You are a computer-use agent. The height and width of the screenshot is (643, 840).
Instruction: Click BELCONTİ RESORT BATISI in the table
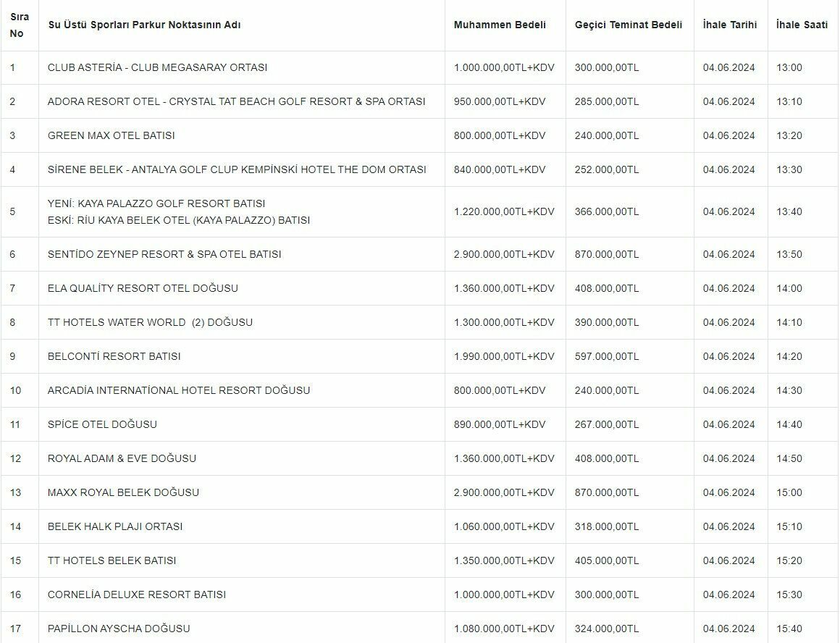(114, 356)
